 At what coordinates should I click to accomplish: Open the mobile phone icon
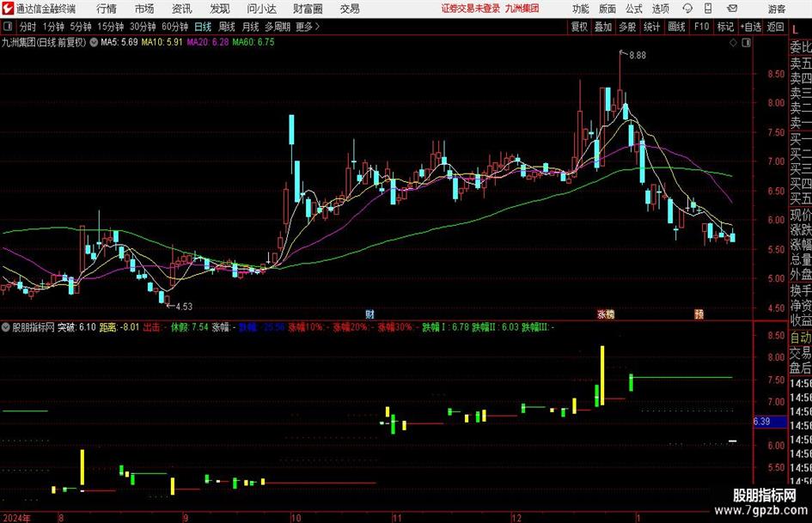[x=708, y=9]
